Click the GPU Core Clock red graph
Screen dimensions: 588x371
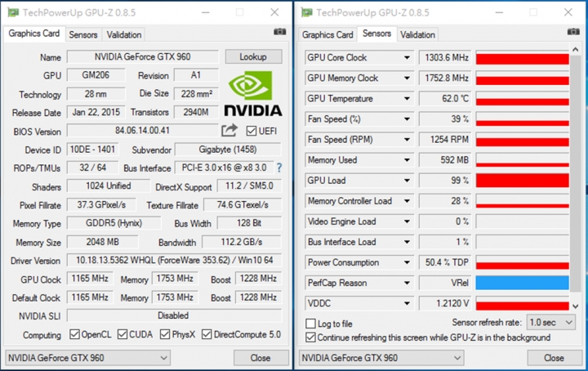tap(523, 58)
